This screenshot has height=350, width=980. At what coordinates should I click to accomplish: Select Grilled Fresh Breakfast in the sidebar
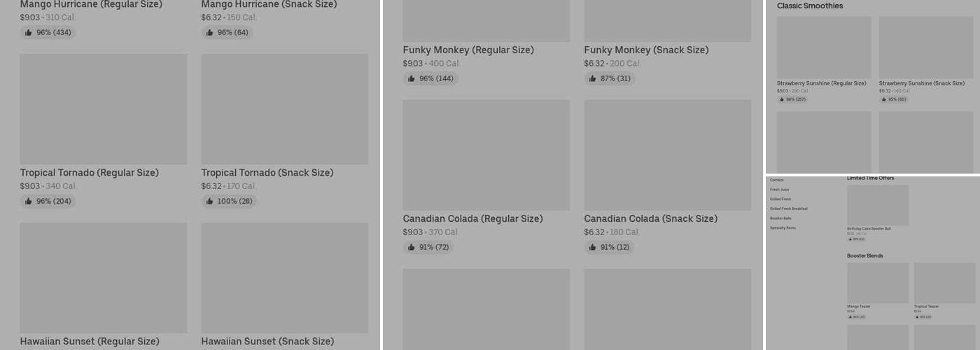click(x=788, y=209)
